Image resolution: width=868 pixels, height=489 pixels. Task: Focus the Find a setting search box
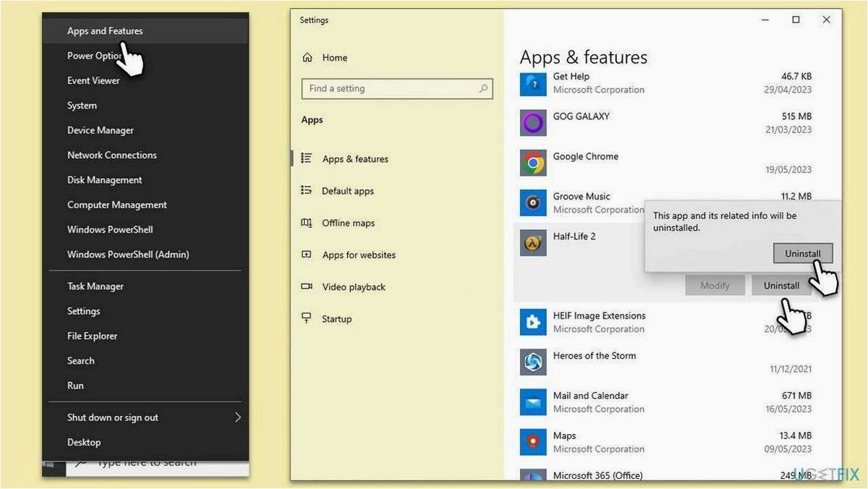(396, 88)
